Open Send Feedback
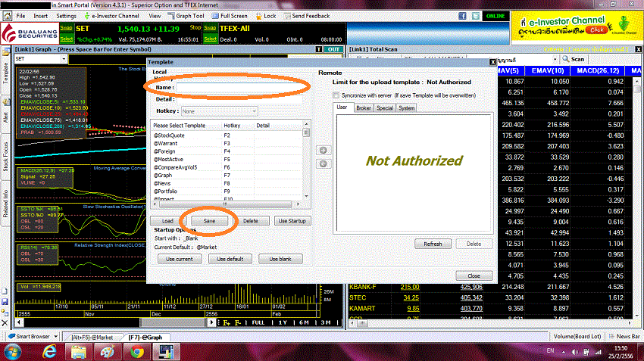Screen dimensions: 644x361 tap(307, 16)
